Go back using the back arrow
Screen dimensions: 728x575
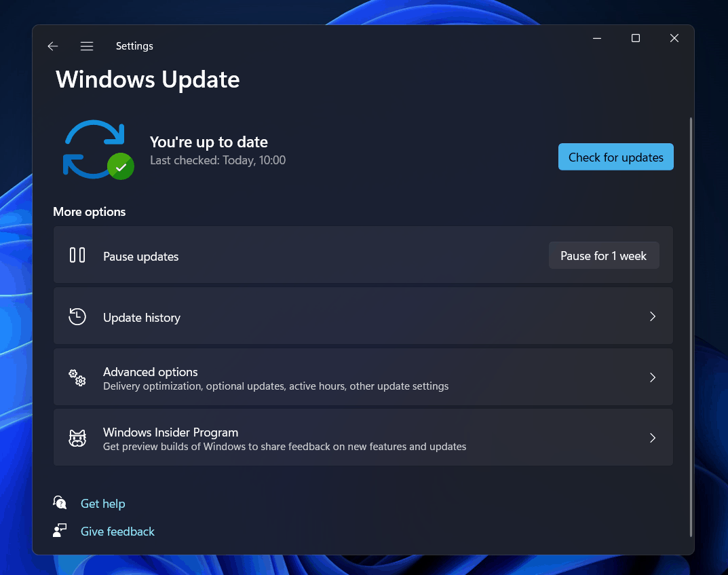click(53, 46)
